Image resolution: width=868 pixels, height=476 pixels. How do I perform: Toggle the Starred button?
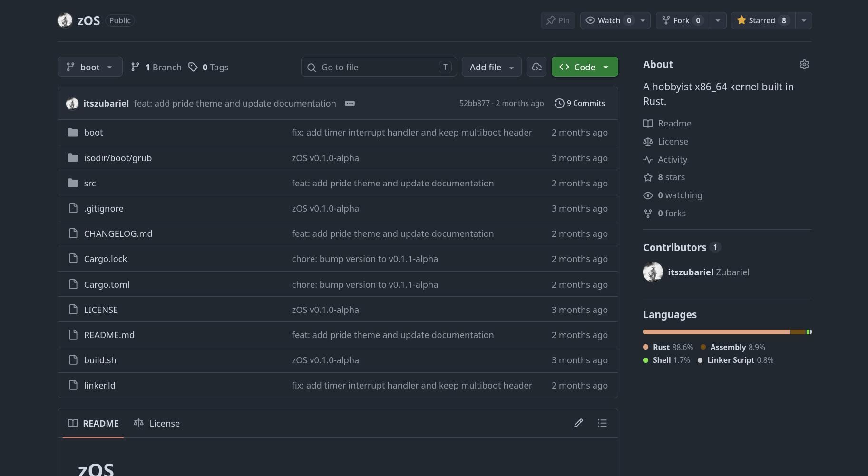pos(763,20)
